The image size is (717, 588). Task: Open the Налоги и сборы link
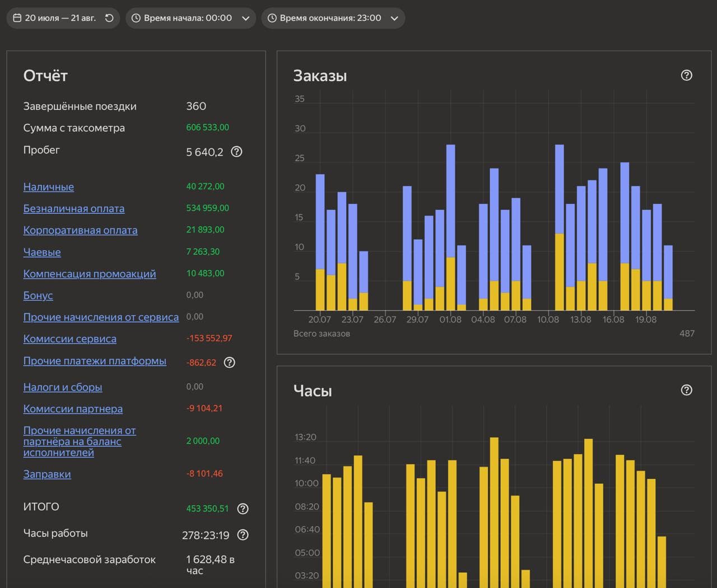63,388
